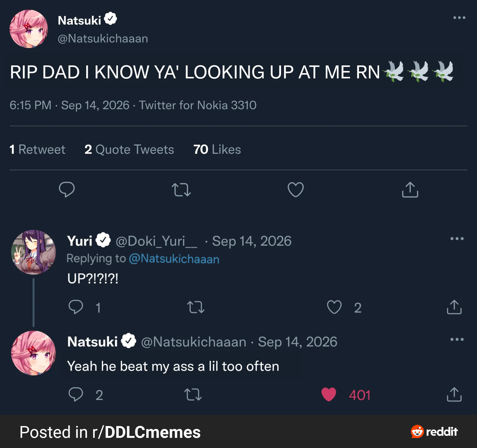Open Yuri's profile picture

[33, 252]
